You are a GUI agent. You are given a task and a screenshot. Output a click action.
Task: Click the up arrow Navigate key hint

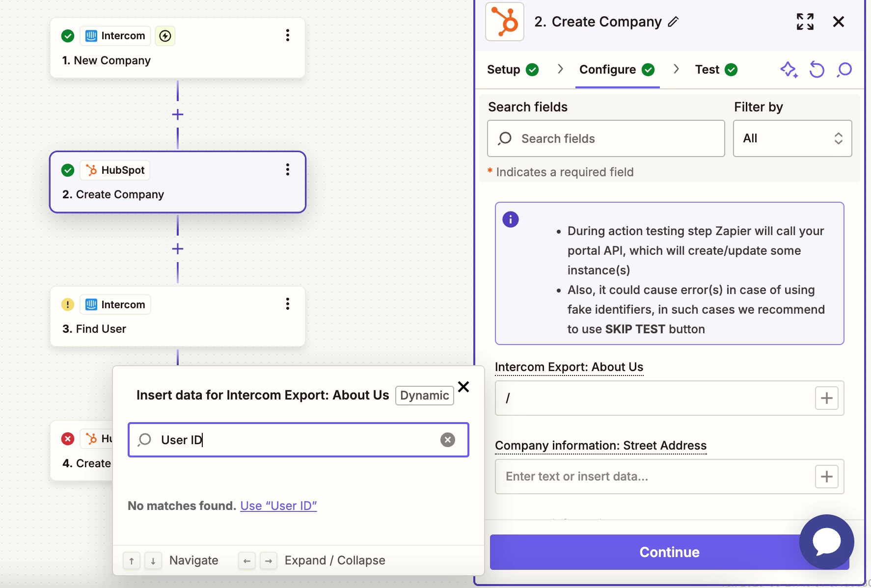point(132,561)
